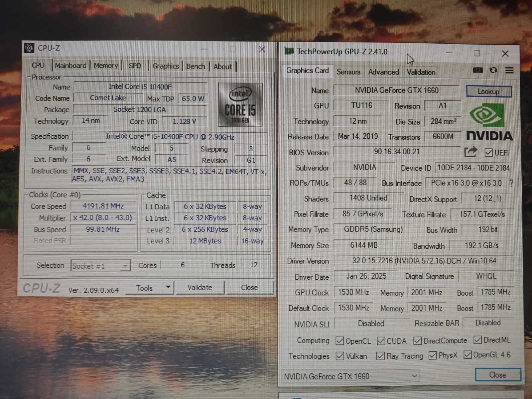Toggle the DirectCompute checkbox
The height and width of the screenshot is (399, 532).
pos(417,341)
